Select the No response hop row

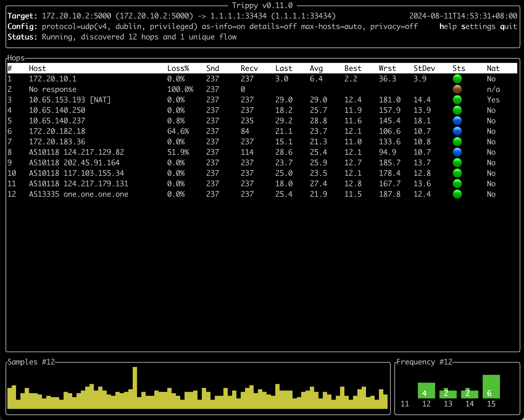point(262,89)
